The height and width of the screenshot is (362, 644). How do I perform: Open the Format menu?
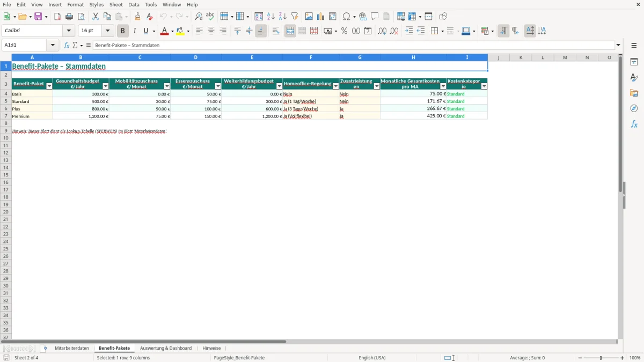pyautogui.click(x=76, y=4)
